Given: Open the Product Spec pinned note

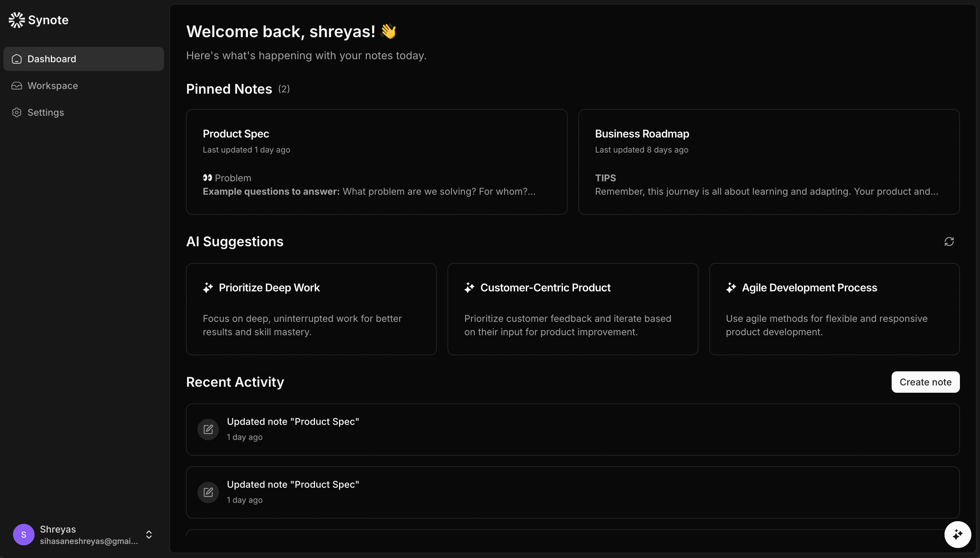Looking at the screenshot, I should [x=376, y=161].
